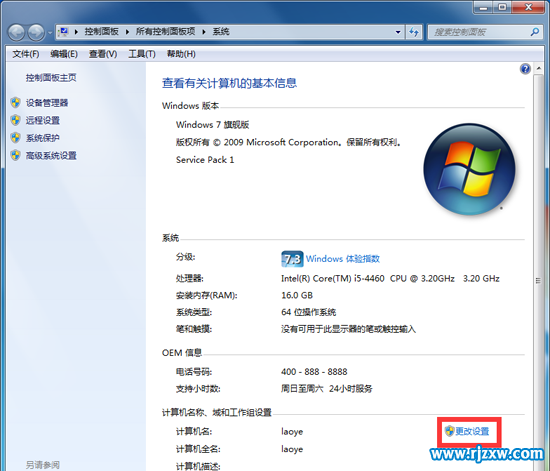Click the computer icon in the address bar
This screenshot has height=471, width=550.
tap(63, 32)
